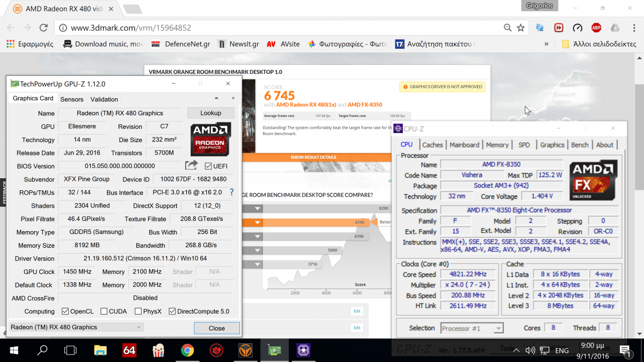Screen dimensions: 644x362
Task: Click the Bus Interface question mark in GPU-Z
Action: click(x=232, y=192)
